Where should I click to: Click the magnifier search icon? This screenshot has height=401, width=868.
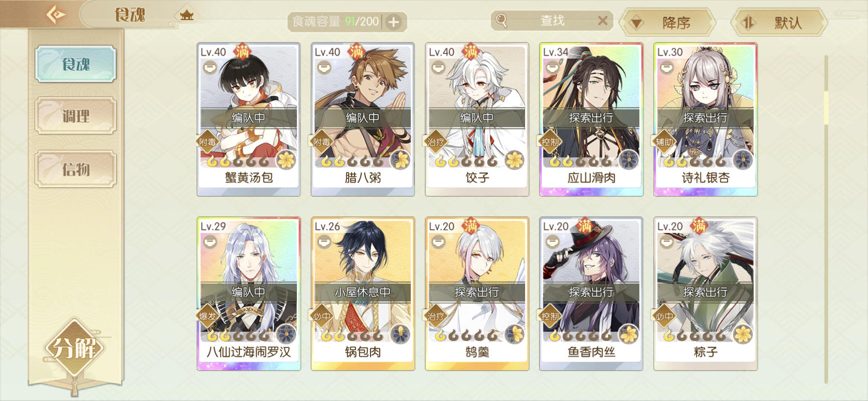(x=501, y=20)
